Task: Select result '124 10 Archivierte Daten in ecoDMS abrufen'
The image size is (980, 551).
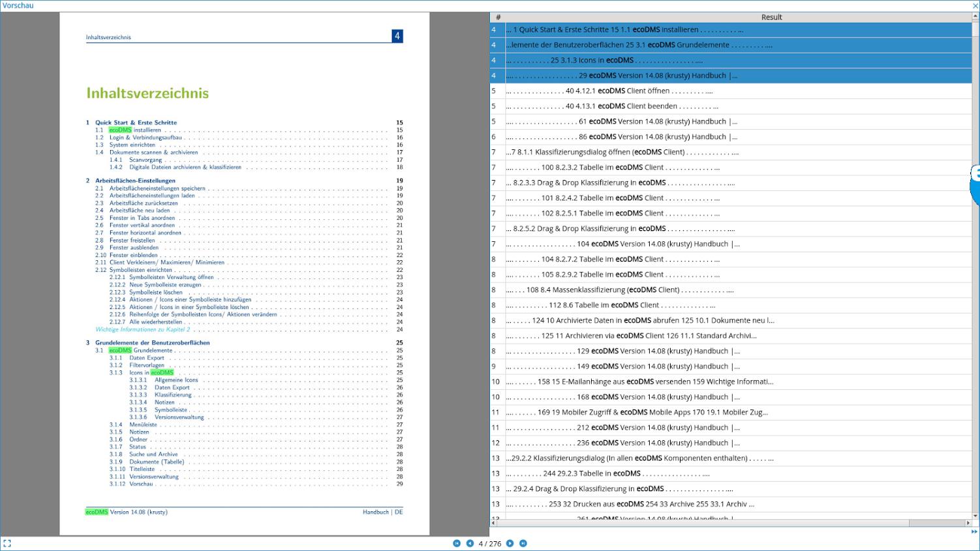Action: [731, 321]
